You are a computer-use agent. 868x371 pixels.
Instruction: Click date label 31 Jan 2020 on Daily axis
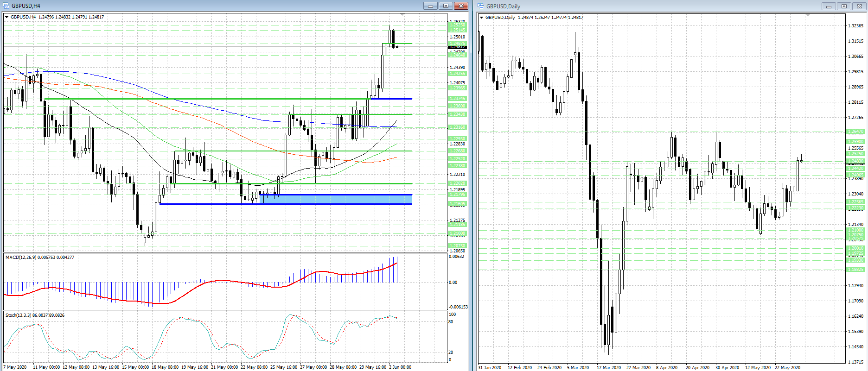click(x=490, y=367)
